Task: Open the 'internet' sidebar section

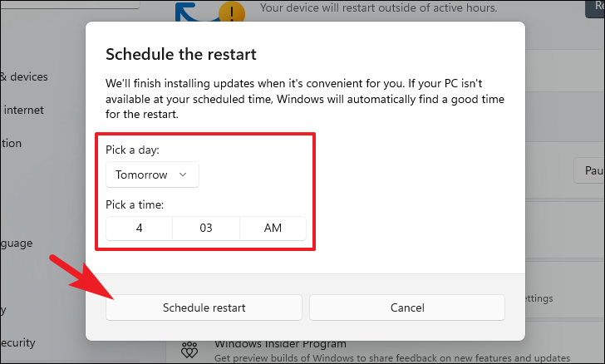Action: tap(23, 110)
